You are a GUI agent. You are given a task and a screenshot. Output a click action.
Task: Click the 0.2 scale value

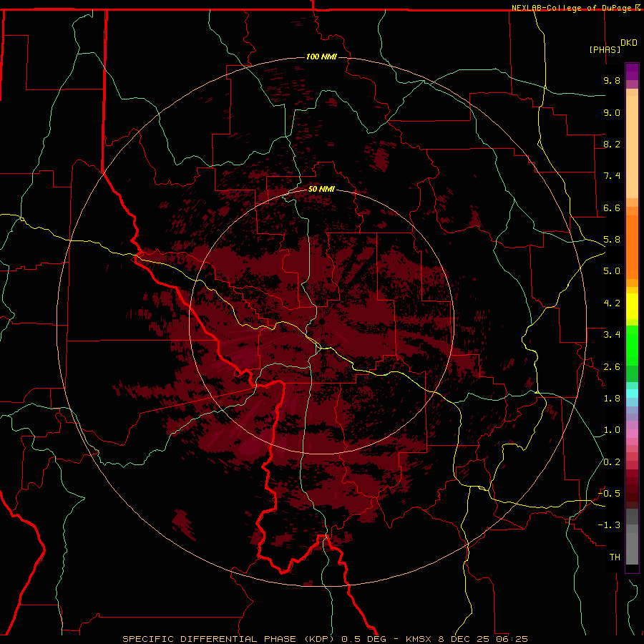[x=612, y=462]
